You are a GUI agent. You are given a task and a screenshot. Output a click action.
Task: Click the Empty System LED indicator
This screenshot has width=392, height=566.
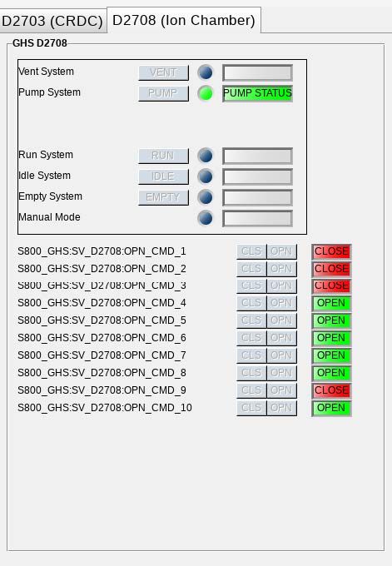click(x=206, y=197)
